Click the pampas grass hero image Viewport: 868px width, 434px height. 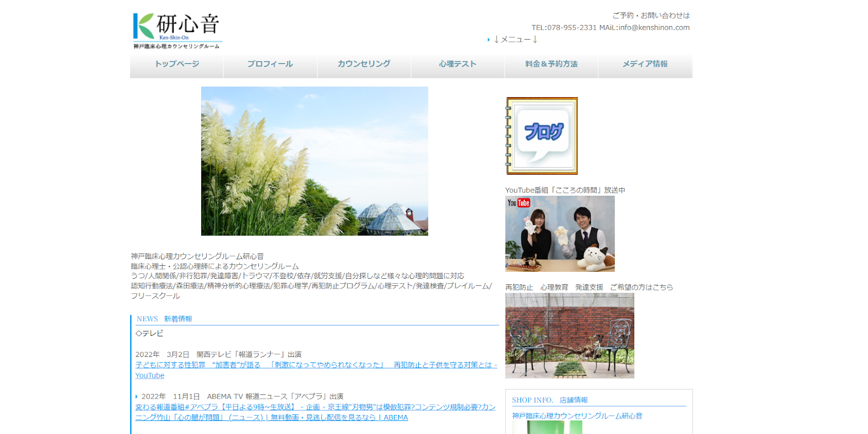pos(314,161)
